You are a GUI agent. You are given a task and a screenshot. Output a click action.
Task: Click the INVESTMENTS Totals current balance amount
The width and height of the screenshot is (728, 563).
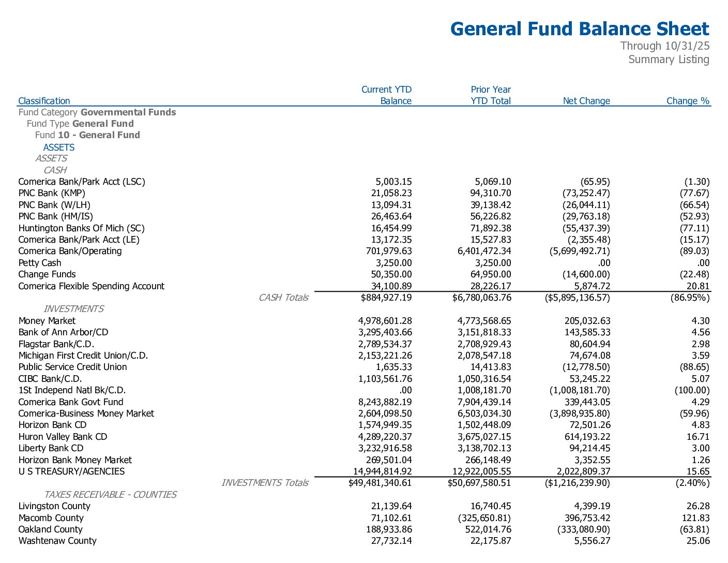click(380, 483)
